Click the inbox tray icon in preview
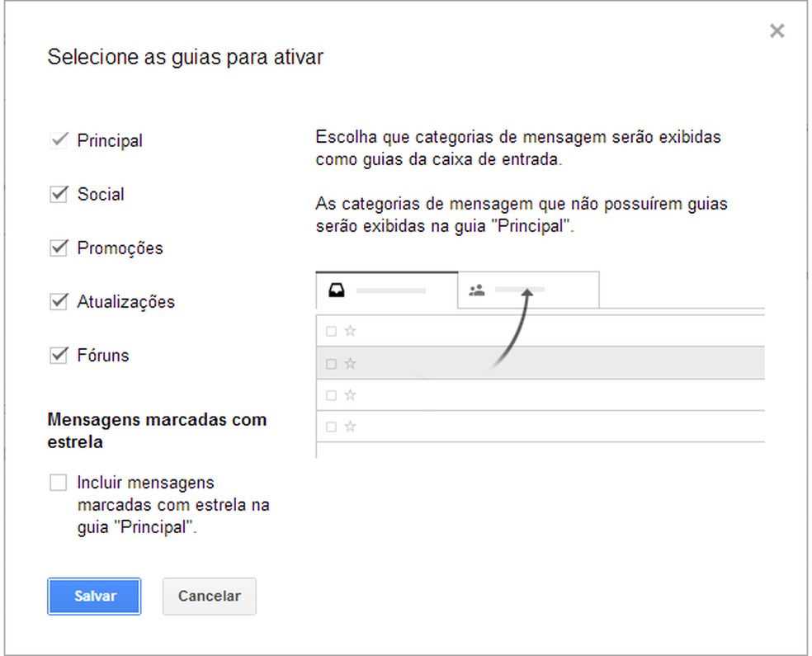 pyautogui.click(x=337, y=290)
